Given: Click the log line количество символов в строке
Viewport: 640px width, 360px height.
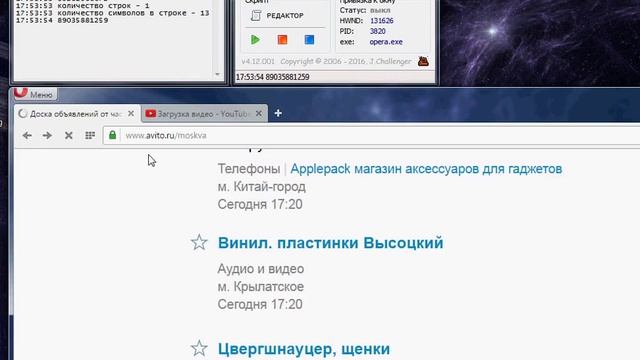Looking at the screenshot, I should [x=112, y=13].
